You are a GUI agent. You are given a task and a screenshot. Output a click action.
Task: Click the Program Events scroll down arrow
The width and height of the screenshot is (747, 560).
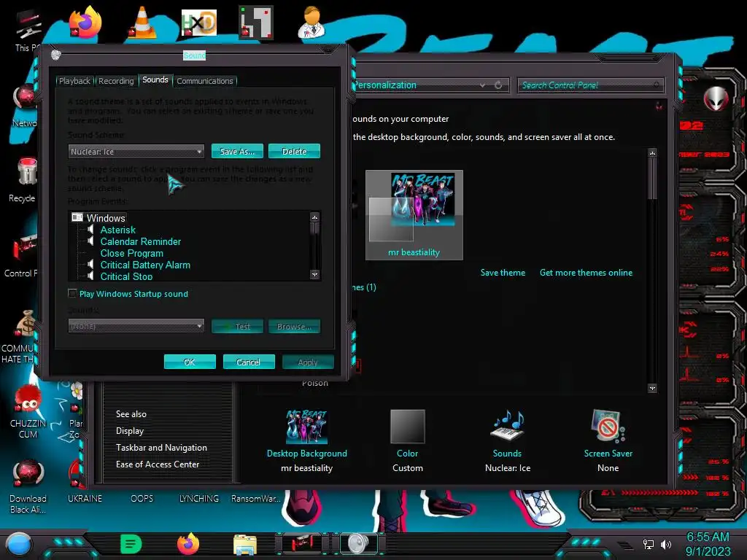tap(314, 274)
